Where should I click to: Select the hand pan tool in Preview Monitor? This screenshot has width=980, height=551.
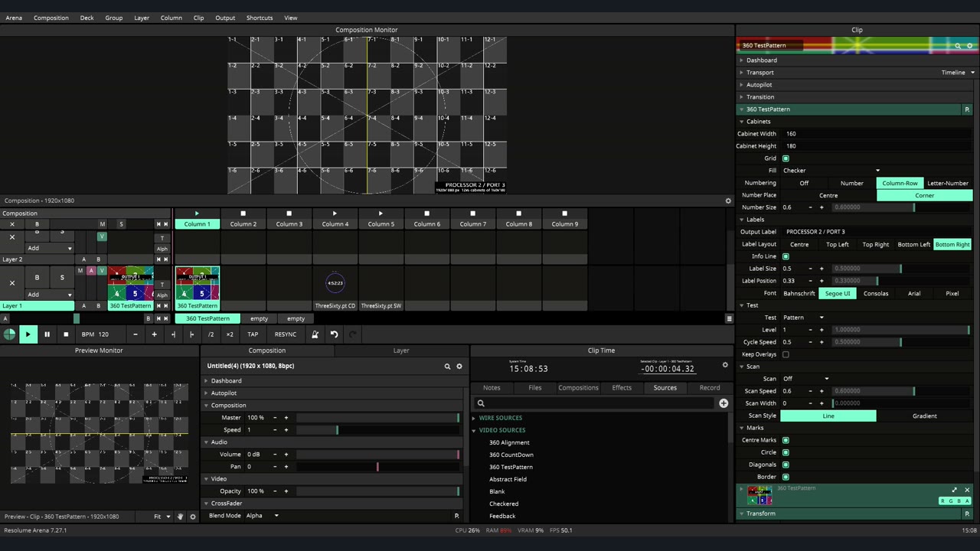tap(181, 517)
